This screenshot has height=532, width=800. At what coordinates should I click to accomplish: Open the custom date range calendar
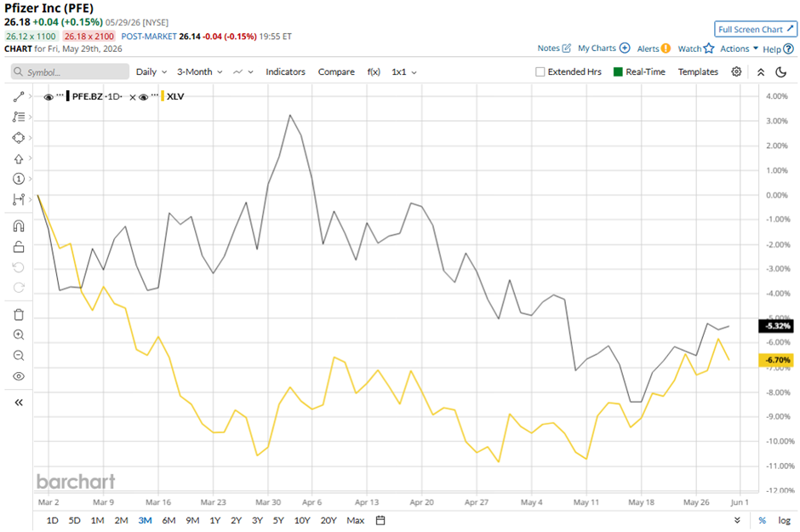point(380,520)
